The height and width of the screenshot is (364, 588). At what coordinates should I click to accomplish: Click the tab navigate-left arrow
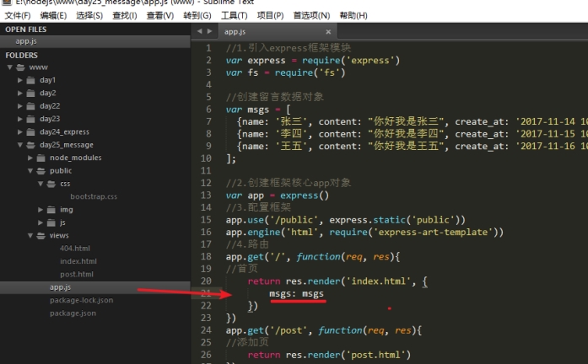[x=199, y=31]
